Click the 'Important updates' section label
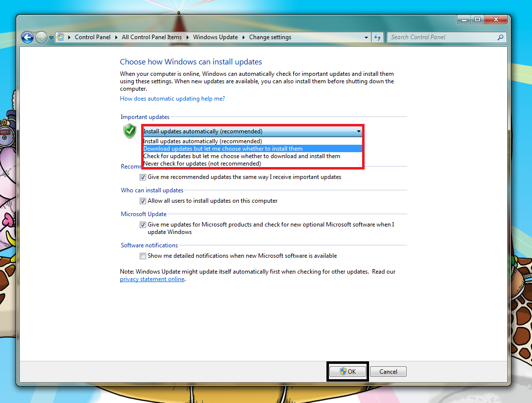Screen dimensions: 532x403 145,117
